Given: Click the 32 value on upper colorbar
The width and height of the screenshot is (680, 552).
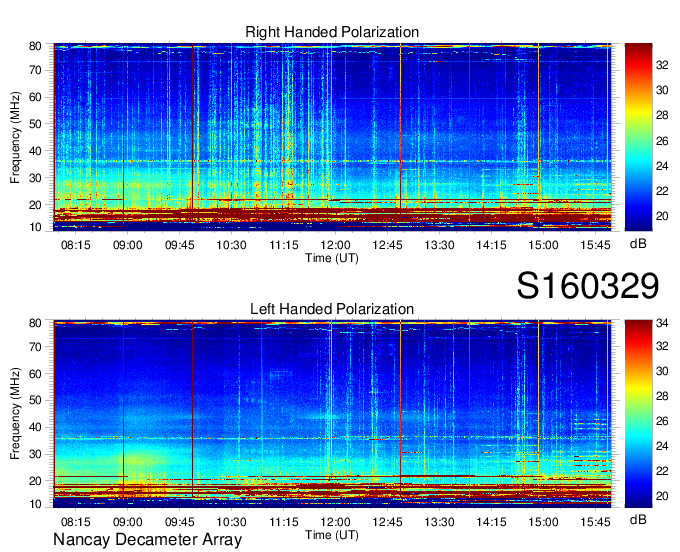Looking at the screenshot, I should click(x=662, y=65).
